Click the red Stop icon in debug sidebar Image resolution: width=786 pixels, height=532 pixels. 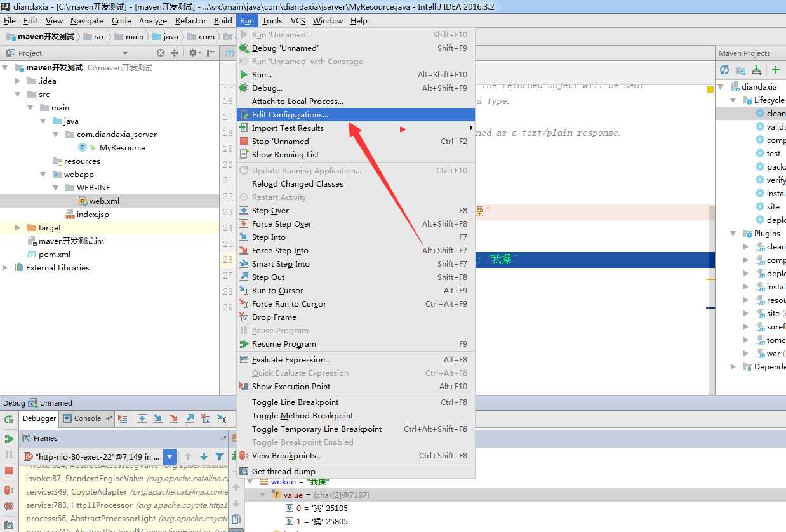pos(9,471)
